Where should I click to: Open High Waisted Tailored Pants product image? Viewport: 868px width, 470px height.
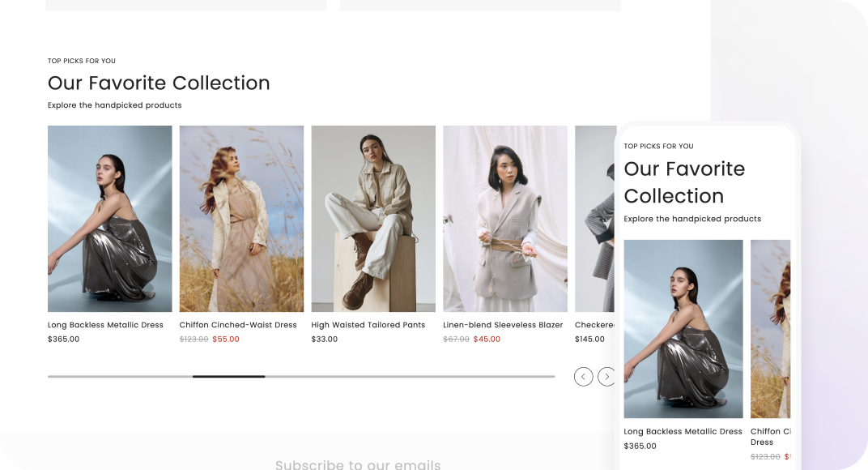373,218
